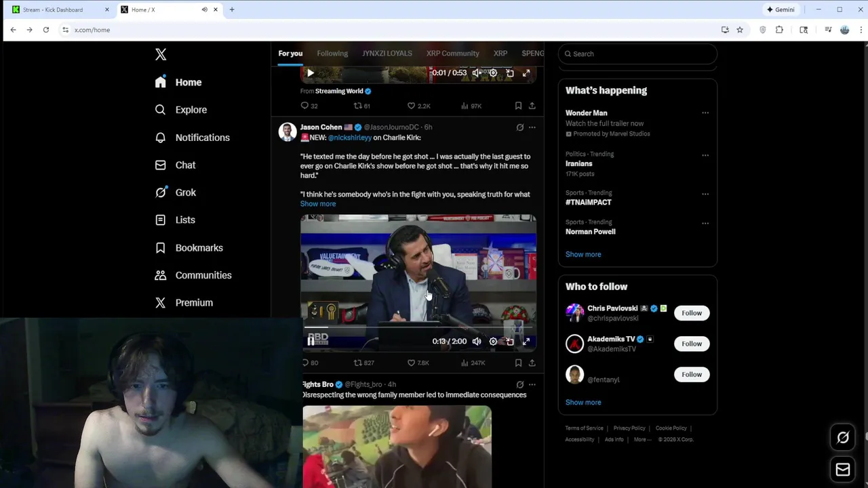The height and width of the screenshot is (488, 868).
Task: Switch to Stream - Kick Dashboard browser tab
Action: tap(59, 9)
